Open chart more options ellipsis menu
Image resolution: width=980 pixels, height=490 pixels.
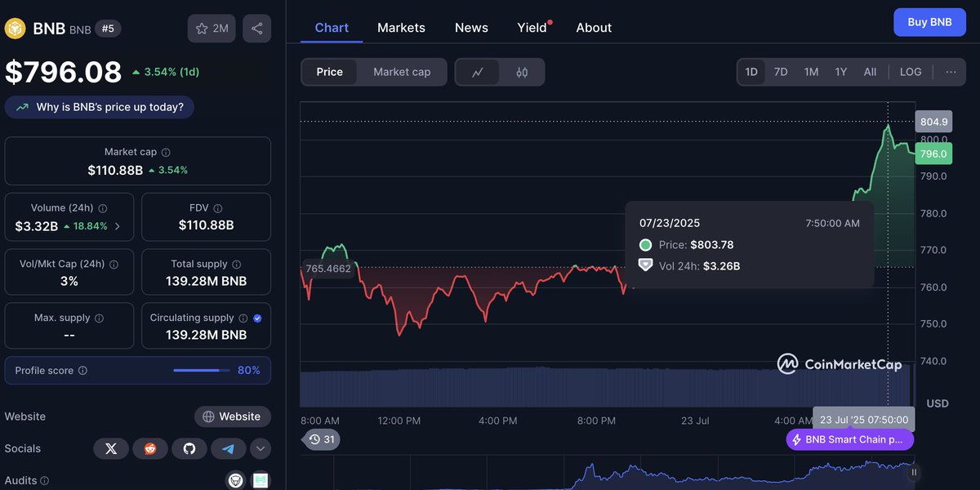[951, 72]
